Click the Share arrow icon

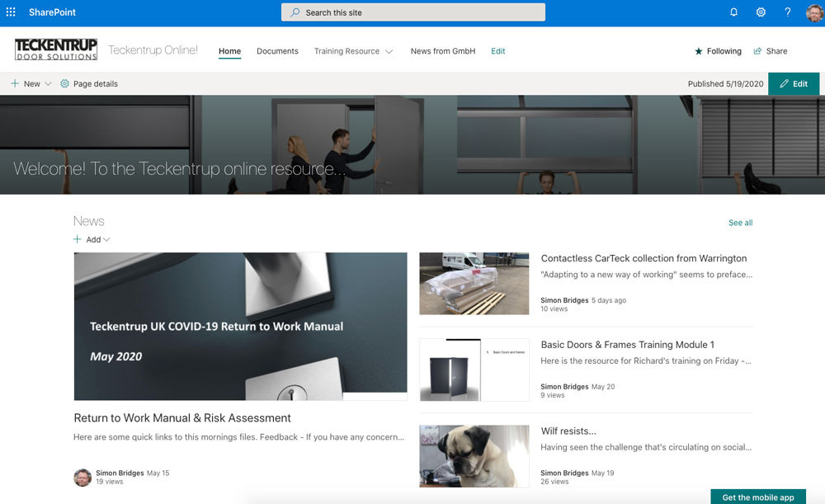(757, 51)
